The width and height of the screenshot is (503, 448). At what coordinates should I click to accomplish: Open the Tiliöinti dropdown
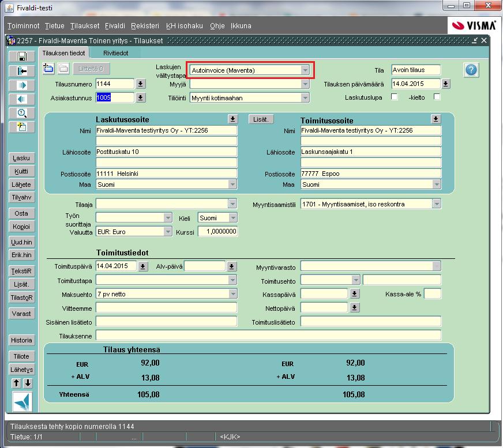(x=305, y=97)
